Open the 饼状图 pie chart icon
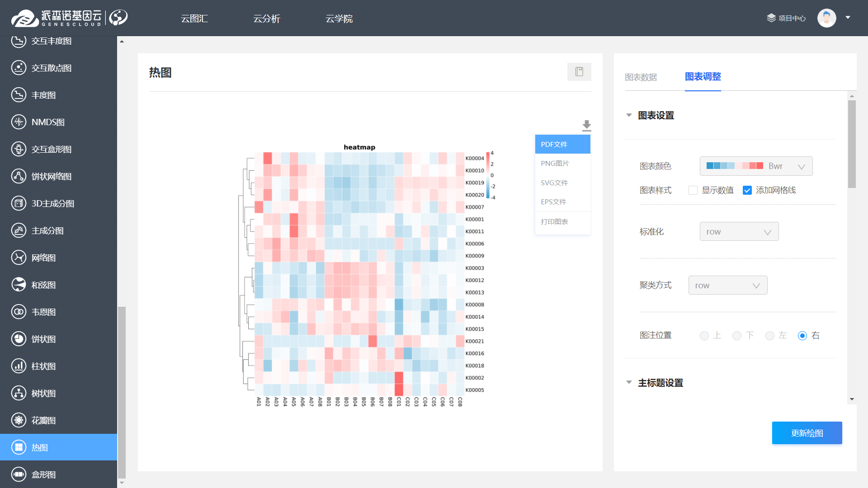 tap(19, 339)
